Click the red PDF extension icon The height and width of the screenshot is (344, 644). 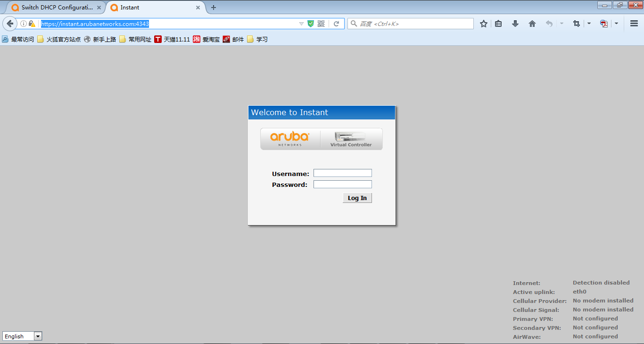(603, 24)
